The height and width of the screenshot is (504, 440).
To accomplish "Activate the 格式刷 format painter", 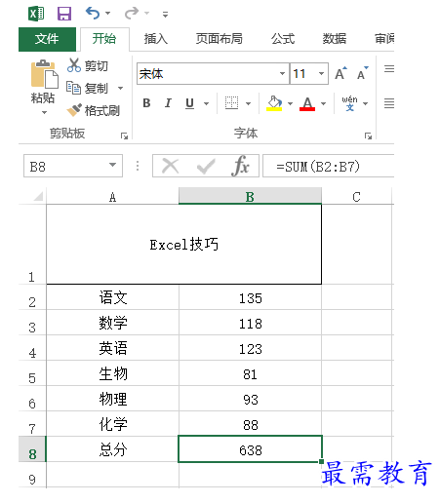I will [93, 110].
